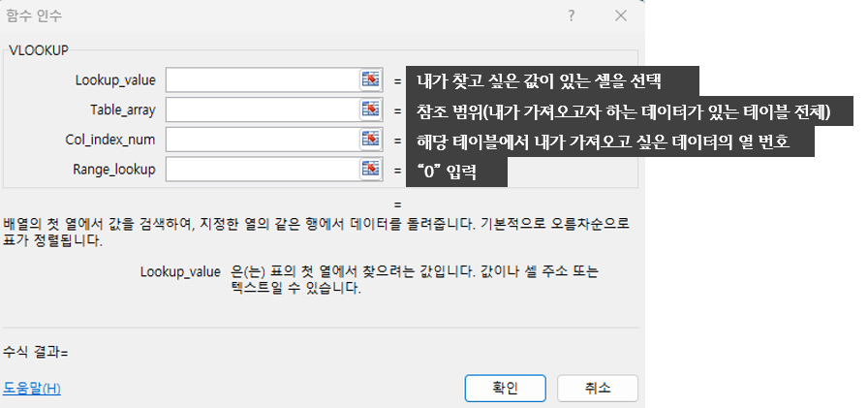Click the Range_lookup range selector icon
Image resolution: width=868 pixels, height=408 pixels.
pyautogui.click(x=370, y=169)
